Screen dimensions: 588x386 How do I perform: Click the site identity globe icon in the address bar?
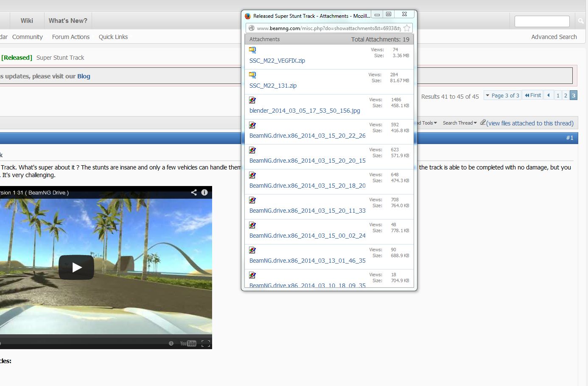252,28
